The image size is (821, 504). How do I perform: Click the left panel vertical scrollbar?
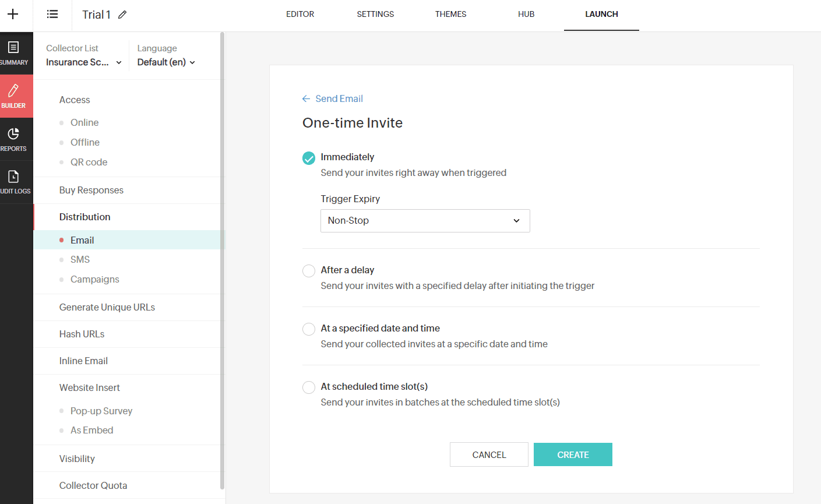point(222,262)
